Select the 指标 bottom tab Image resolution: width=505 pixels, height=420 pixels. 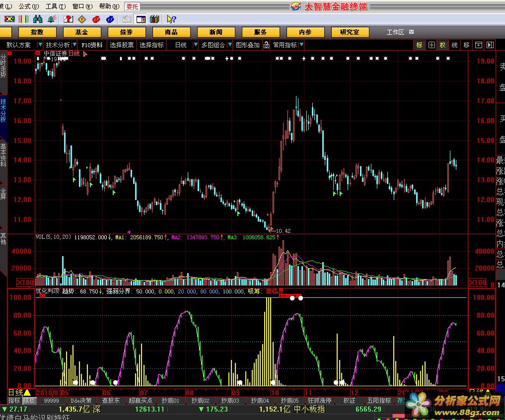14,400
